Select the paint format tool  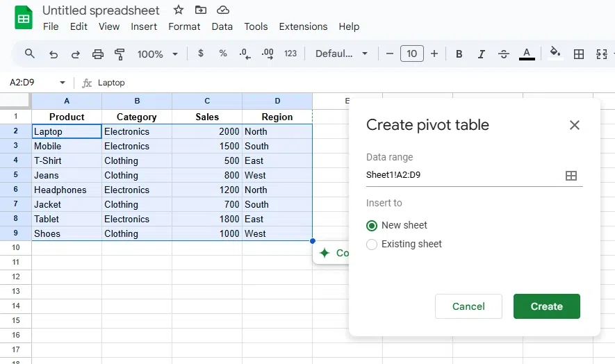click(x=120, y=54)
